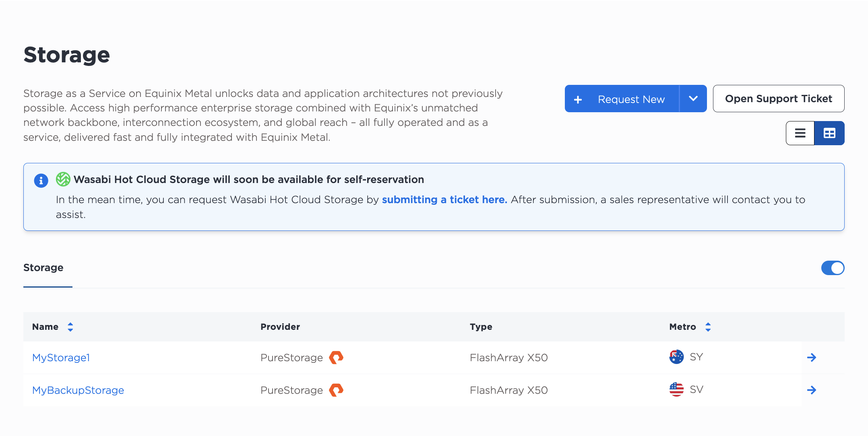The width and height of the screenshot is (868, 436).
Task: Expand the Request New dropdown chevron
Action: 693,99
